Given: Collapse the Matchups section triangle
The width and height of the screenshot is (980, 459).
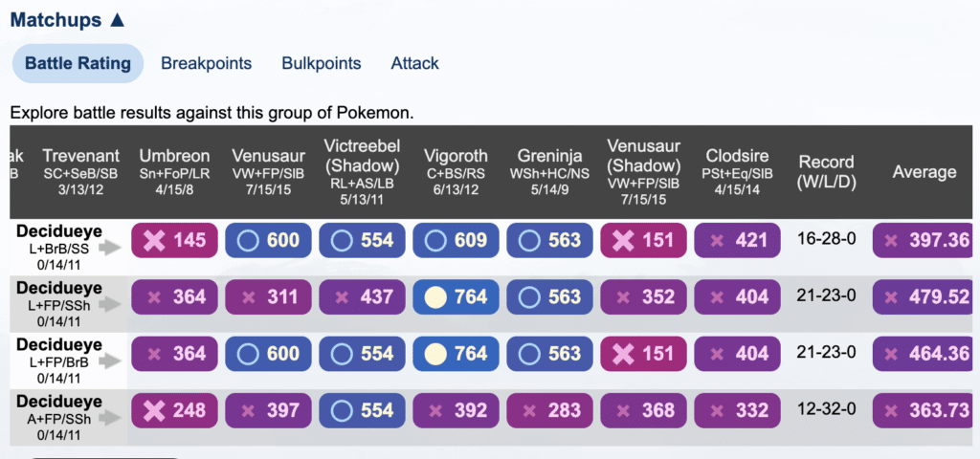Looking at the screenshot, I should tap(117, 20).
